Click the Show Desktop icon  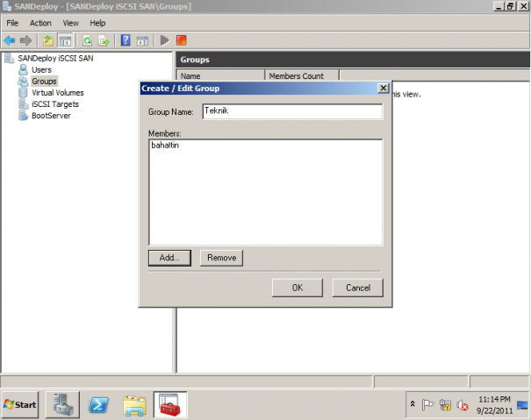pyautogui.click(x=522, y=405)
